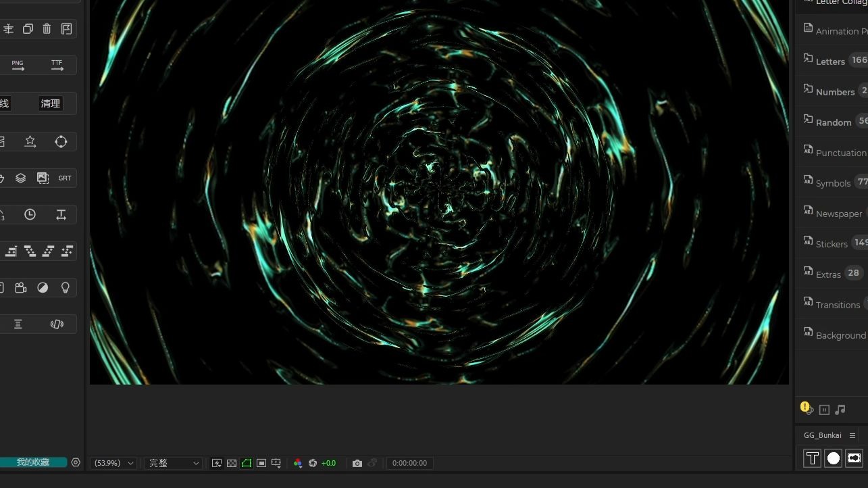Click the circular target anchor icon
The image size is (868, 488).
click(x=61, y=141)
